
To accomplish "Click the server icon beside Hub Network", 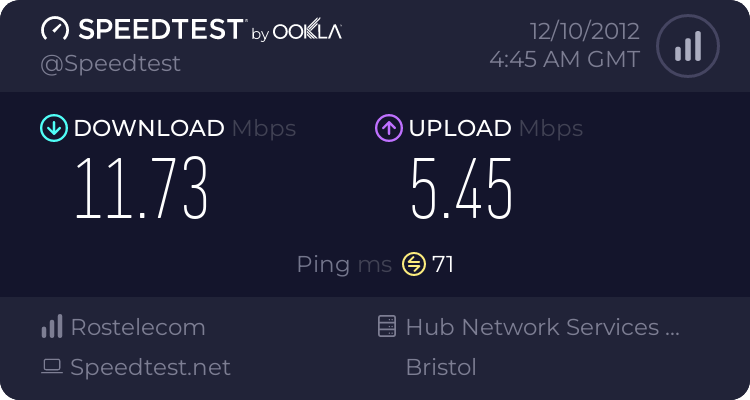I will click(387, 327).
